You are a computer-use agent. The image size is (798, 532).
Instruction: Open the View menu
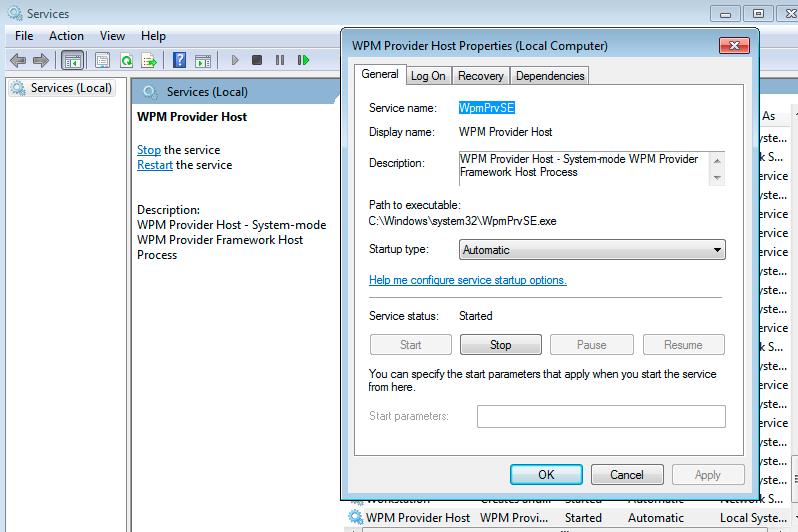pyautogui.click(x=112, y=36)
